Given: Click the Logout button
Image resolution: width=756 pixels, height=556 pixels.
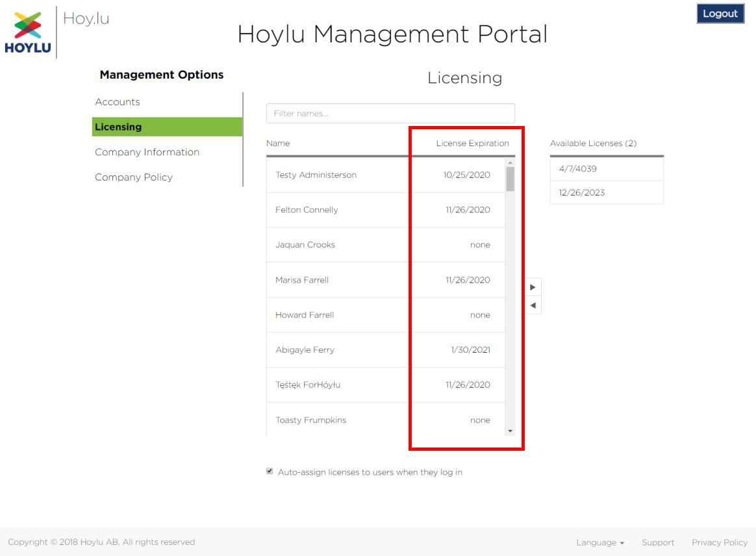Looking at the screenshot, I should click(x=720, y=14).
